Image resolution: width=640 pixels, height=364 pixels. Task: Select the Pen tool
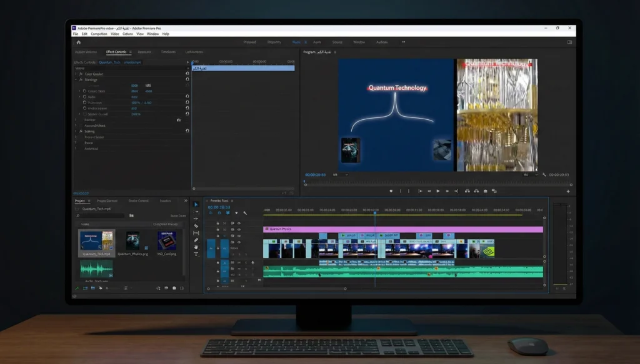pyautogui.click(x=196, y=240)
